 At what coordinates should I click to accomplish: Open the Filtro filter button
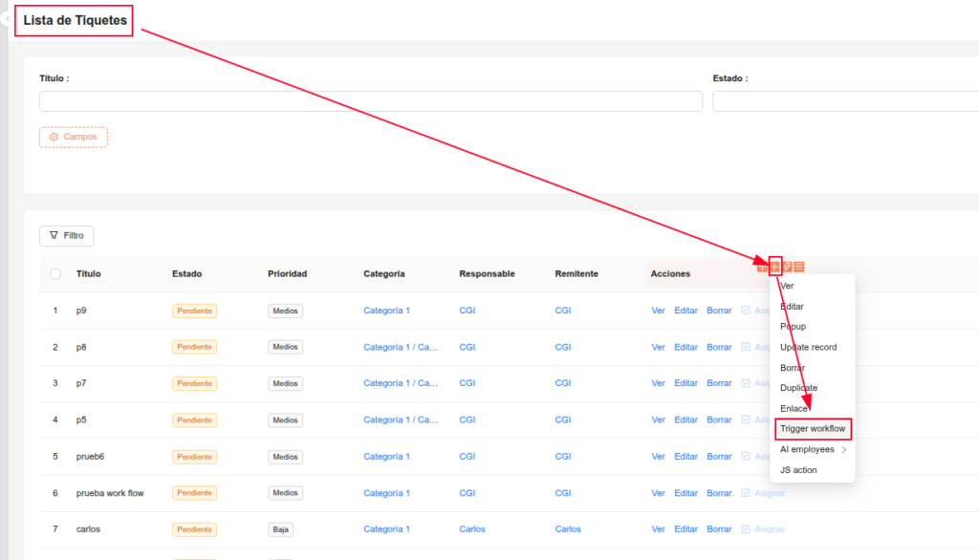(66, 235)
